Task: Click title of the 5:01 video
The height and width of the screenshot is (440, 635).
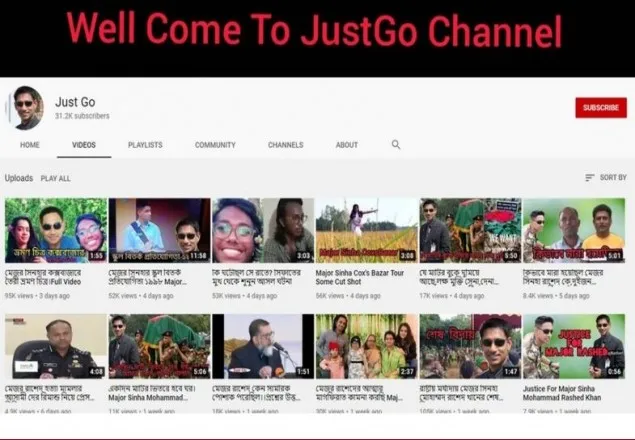Action: 563,277
